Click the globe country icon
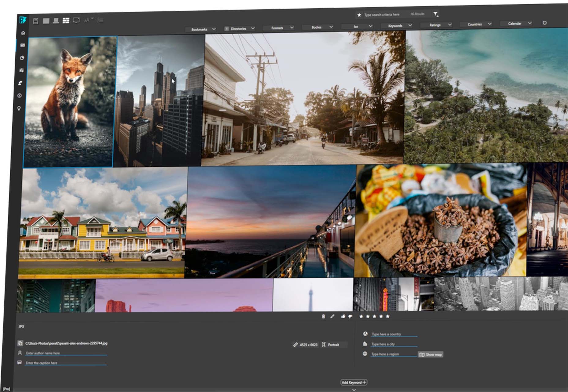 (x=365, y=334)
